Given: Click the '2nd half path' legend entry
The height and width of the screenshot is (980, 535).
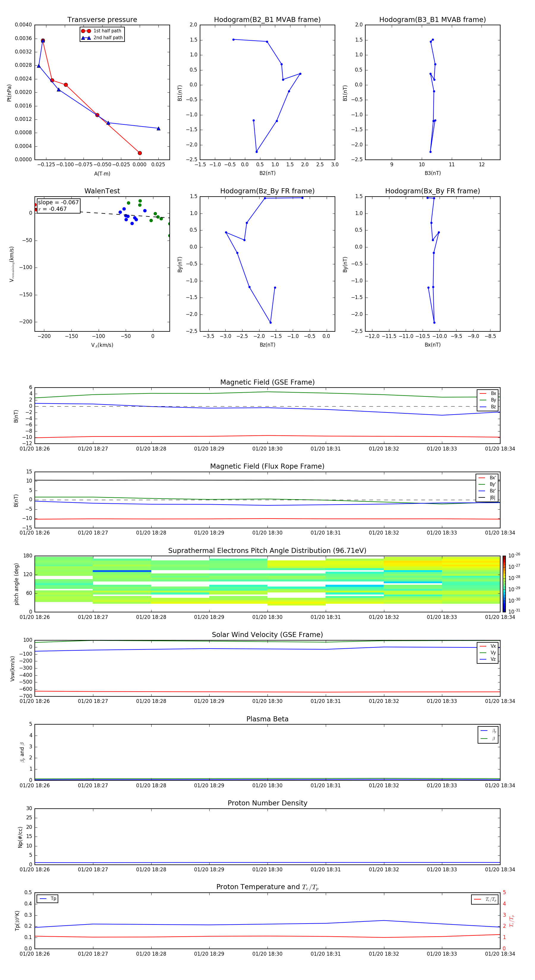Looking at the screenshot, I should [102, 38].
